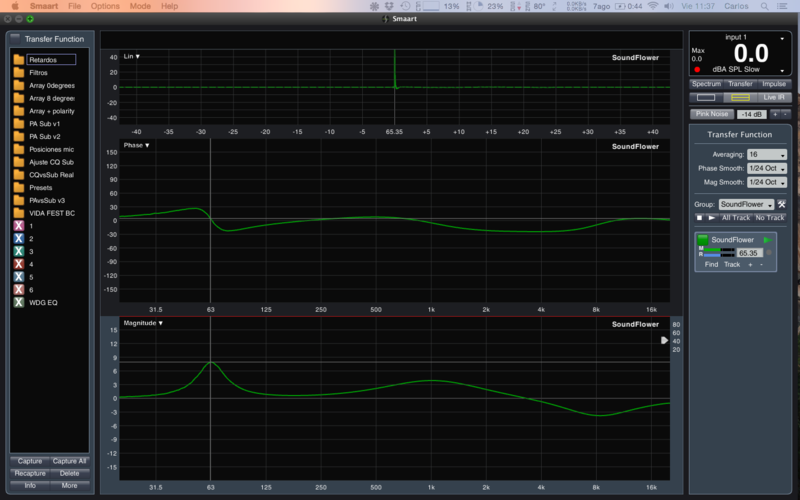Open the Retardos folder icon

click(18, 60)
